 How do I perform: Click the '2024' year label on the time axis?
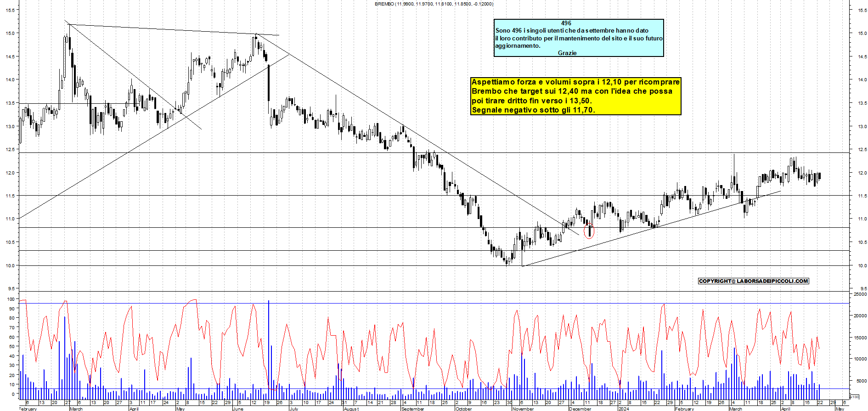click(x=623, y=409)
